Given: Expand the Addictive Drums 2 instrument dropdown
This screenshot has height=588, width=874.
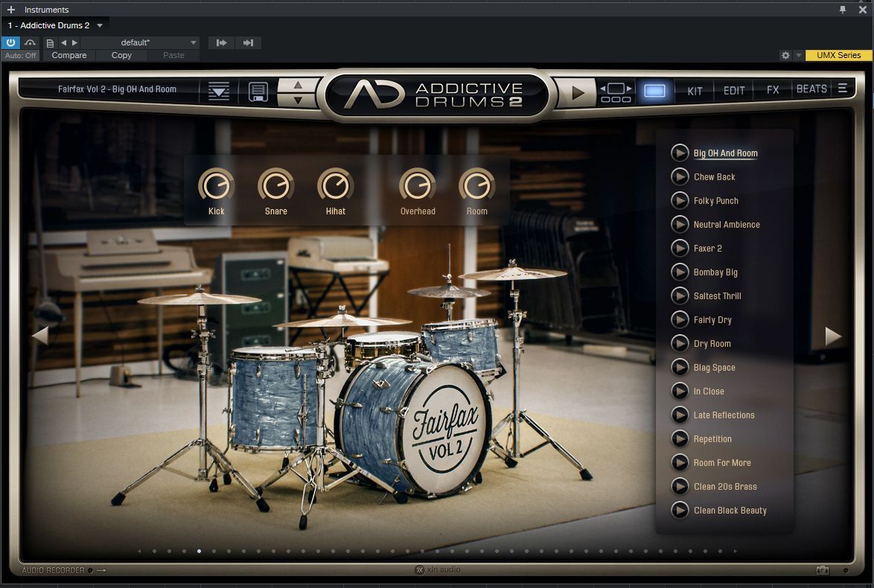Looking at the screenshot, I should [x=100, y=25].
